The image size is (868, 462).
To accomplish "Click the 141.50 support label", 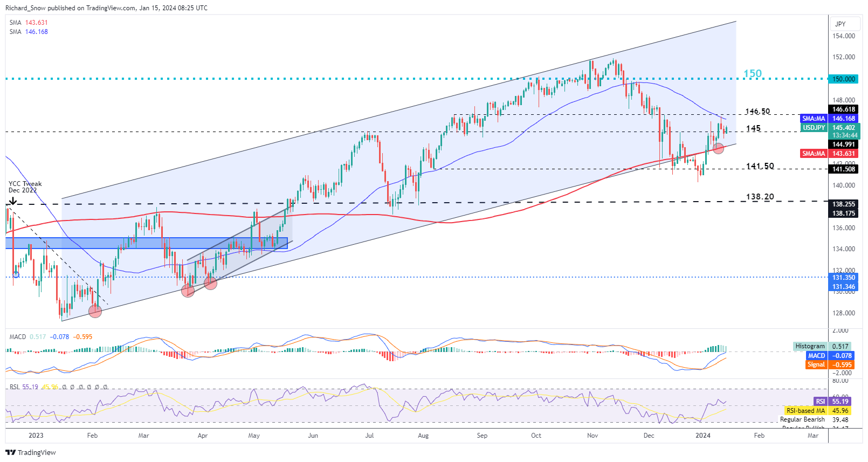I will coord(760,166).
